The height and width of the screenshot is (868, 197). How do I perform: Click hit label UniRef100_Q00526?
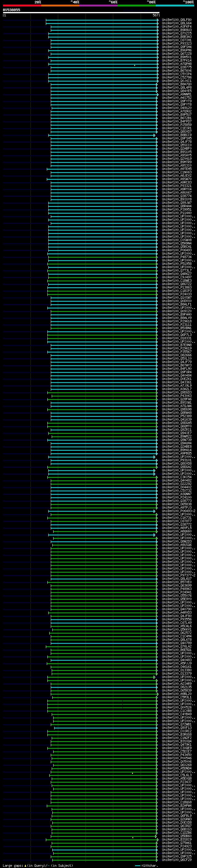177,707
